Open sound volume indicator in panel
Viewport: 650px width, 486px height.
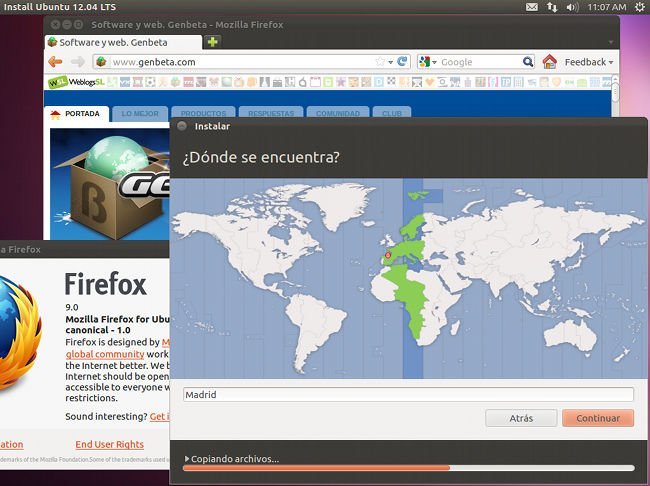572,7
